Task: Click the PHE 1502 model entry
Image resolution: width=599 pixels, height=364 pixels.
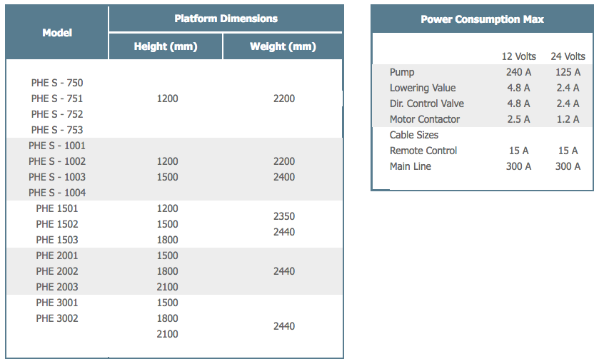Action: (x=57, y=224)
